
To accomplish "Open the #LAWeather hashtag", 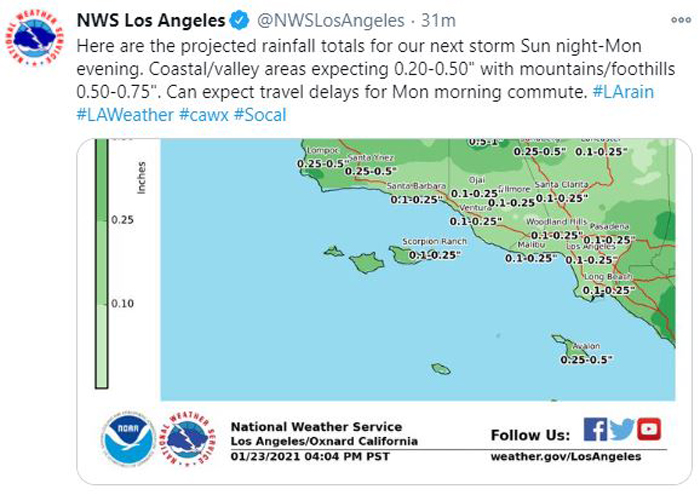I will [x=125, y=115].
